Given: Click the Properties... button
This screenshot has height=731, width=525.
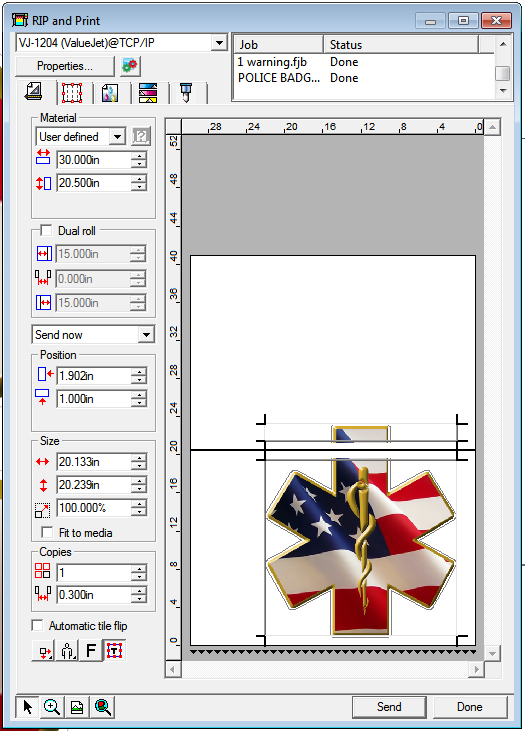Looking at the screenshot, I should click(x=65, y=66).
